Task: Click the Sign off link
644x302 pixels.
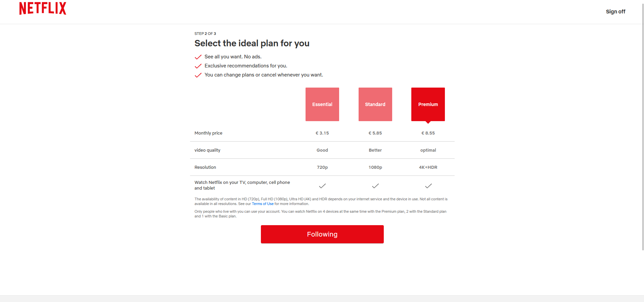Action: (x=615, y=12)
